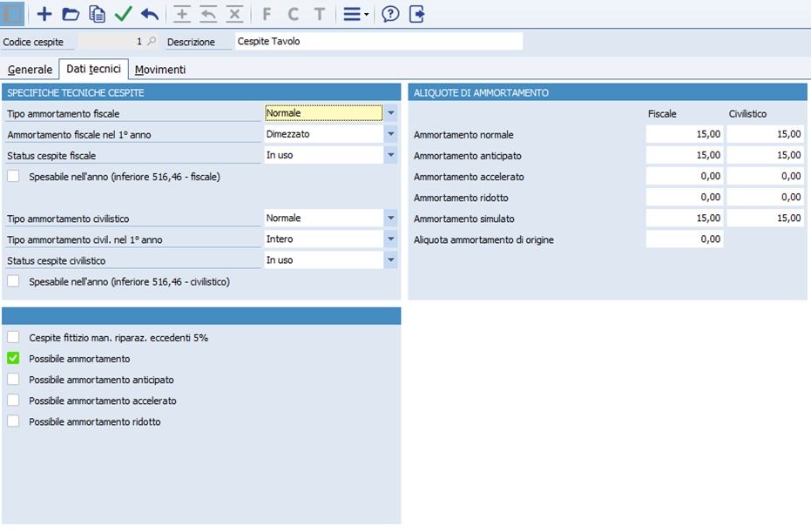Viewport: 811px width, 532px height.
Task: Click the Descrizione field containing Cespite Tavolo
Action: 378,41
